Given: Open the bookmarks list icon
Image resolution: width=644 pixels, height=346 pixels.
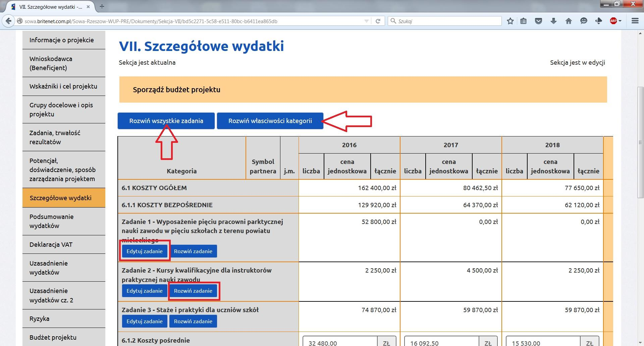Looking at the screenshot, I should point(524,21).
